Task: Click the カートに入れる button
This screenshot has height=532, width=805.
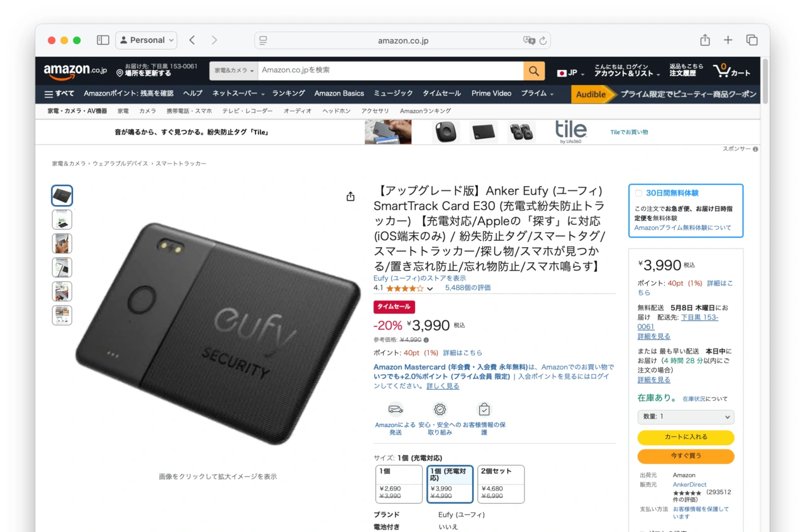Action: coord(686,437)
